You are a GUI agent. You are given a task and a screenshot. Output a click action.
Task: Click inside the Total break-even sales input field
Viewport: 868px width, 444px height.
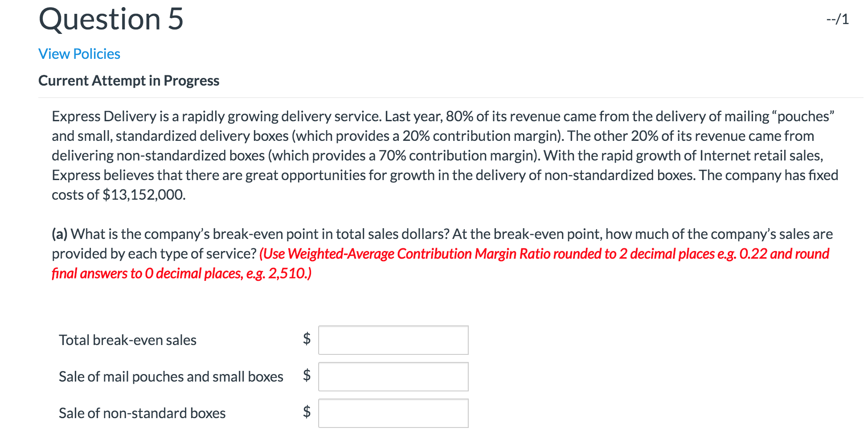[x=393, y=340]
